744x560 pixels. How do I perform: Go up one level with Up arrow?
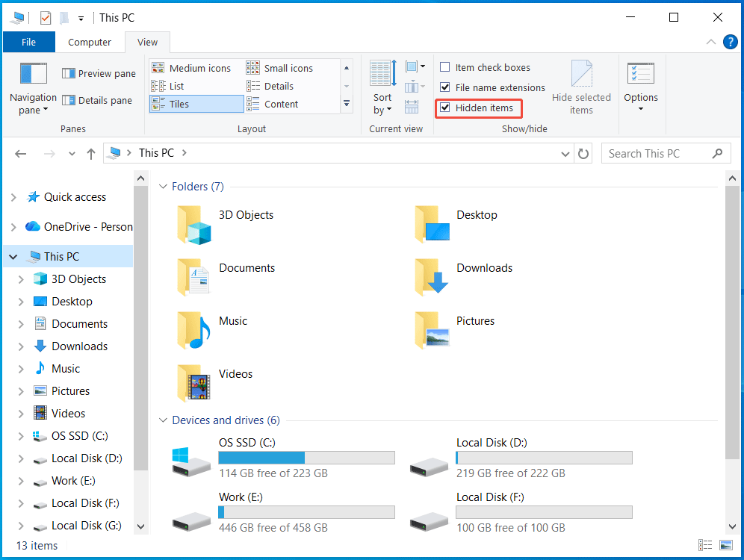(x=91, y=154)
